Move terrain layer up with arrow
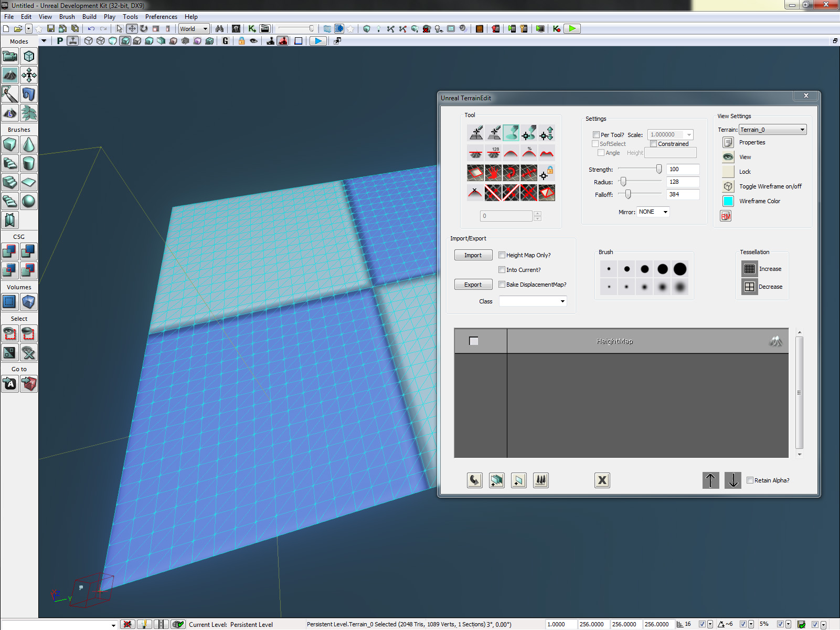The width and height of the screenshot is (840, 630). (x=711, y=480)
